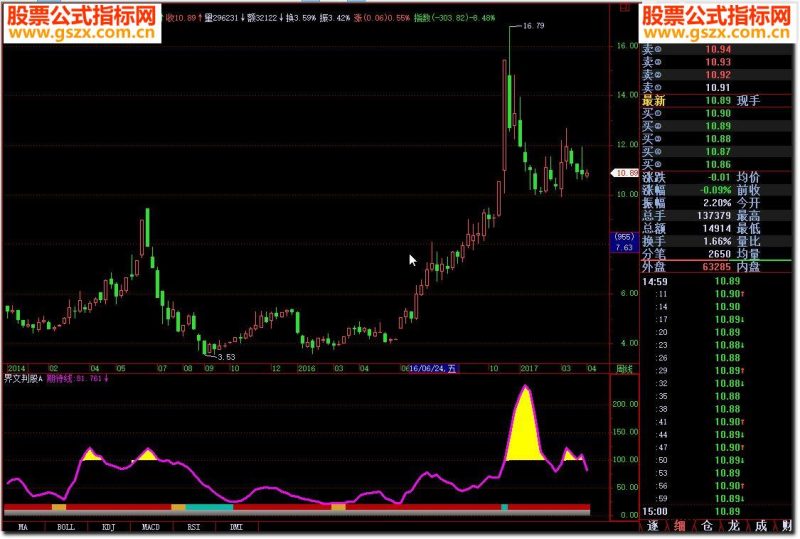Click the sell price 10.92 row
The width and height of the screenshot is (800, 539).
click(717, 75)
